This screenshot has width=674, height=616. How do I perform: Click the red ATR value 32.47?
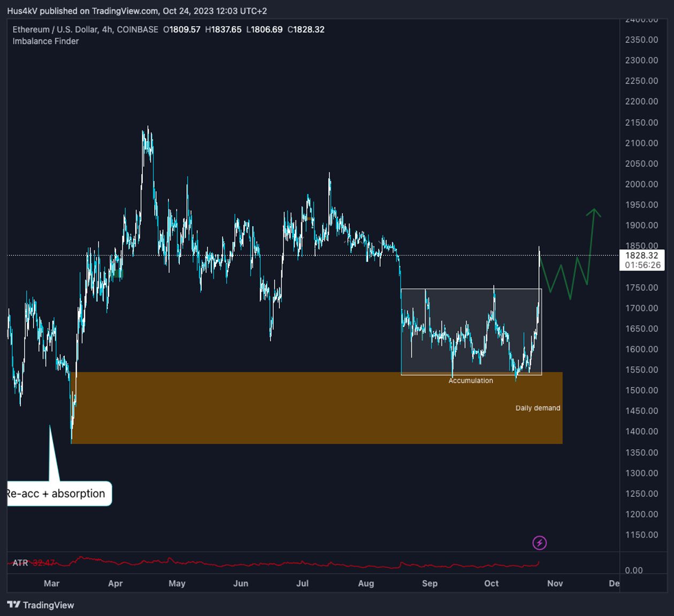tap(43, 563)
